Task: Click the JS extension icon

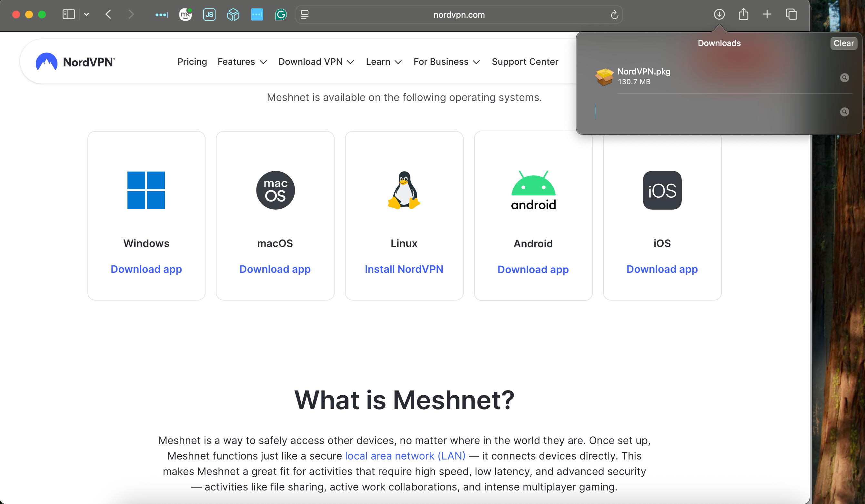Action: tap(209, 15)
